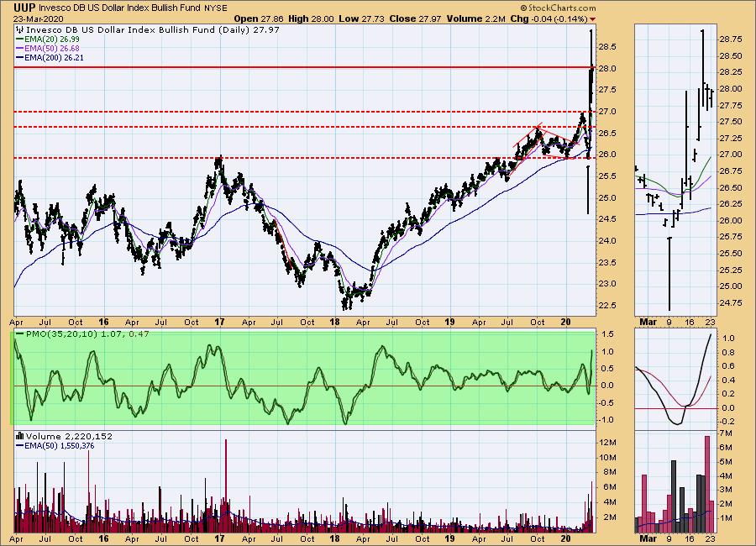The image size is (756, 546).
Task: Click the Volume 2.2M header value
Action: (476, 18)
